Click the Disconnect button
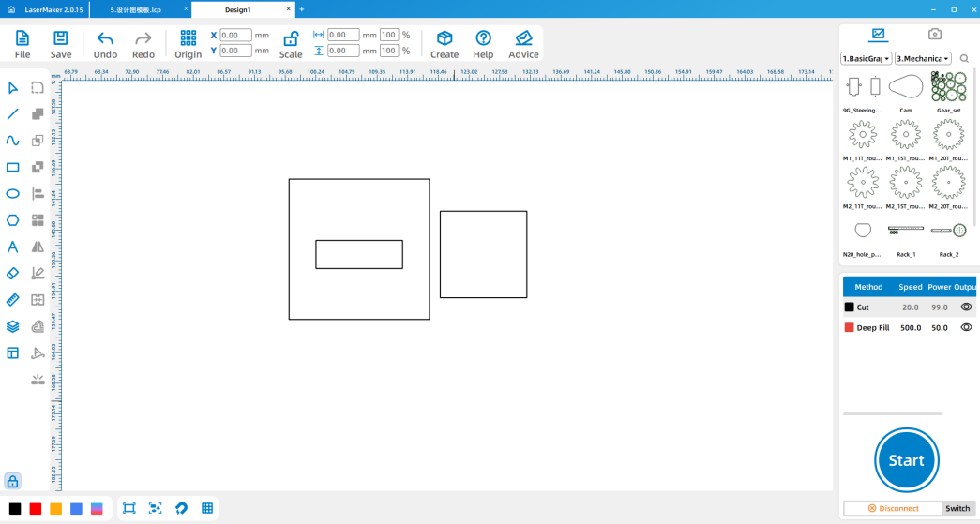 (893, 508)
